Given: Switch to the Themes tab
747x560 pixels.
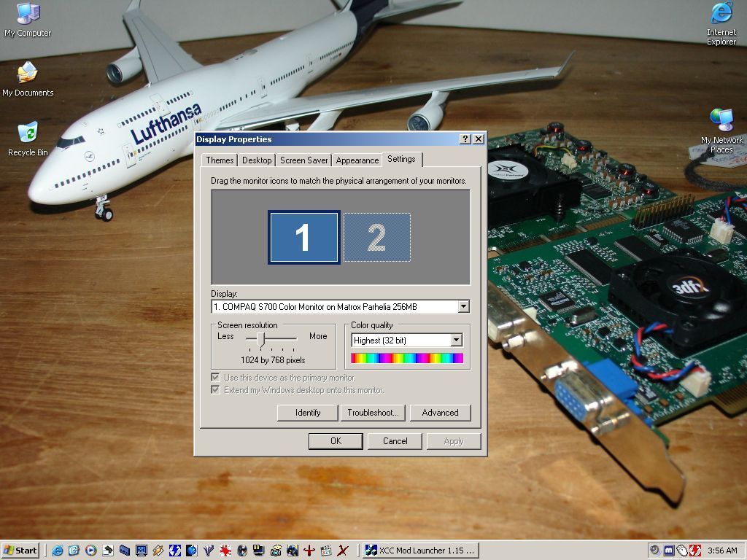Looking at the screenshot, I should pyautogui.click(x=220, y=160).
